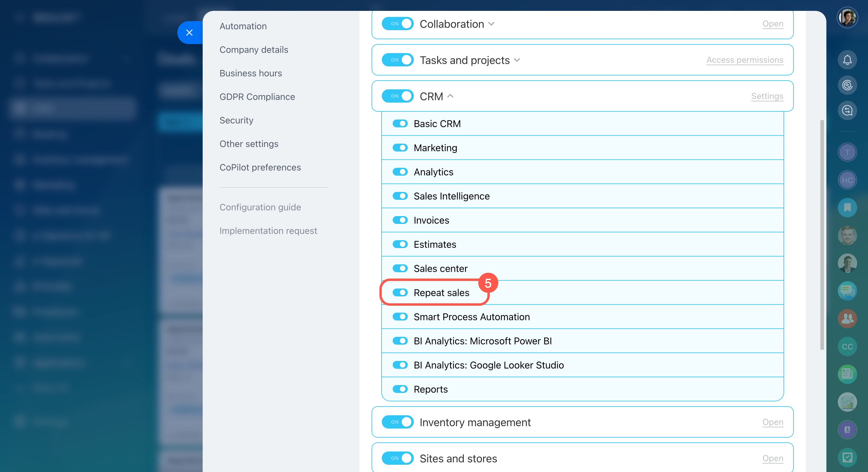
Task: Open the Security settings menu item
Action: (x=236, y=120)
